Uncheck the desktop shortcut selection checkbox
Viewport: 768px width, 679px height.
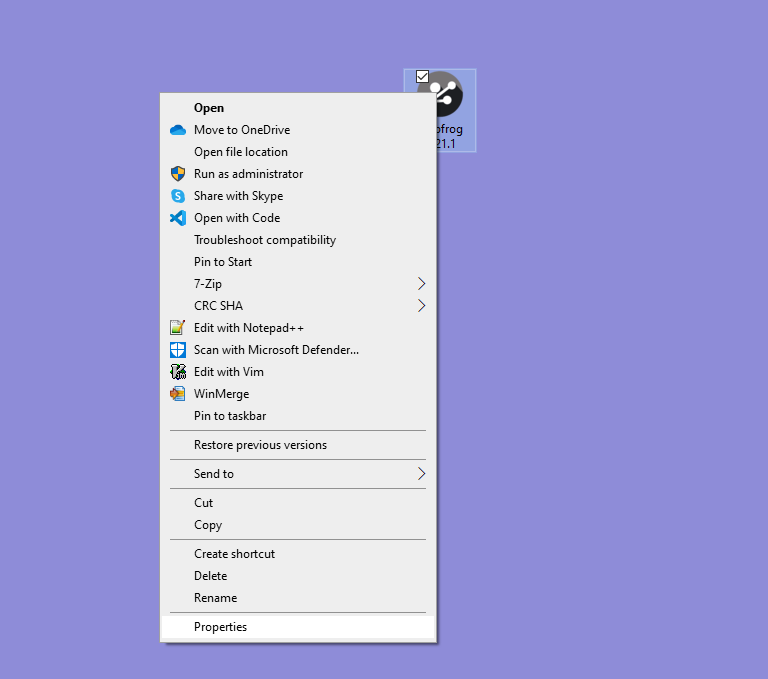point(422,77)
